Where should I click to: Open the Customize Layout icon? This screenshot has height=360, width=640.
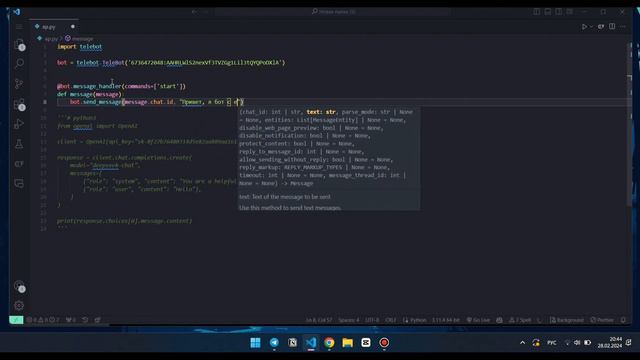click(x=569, y=12)
